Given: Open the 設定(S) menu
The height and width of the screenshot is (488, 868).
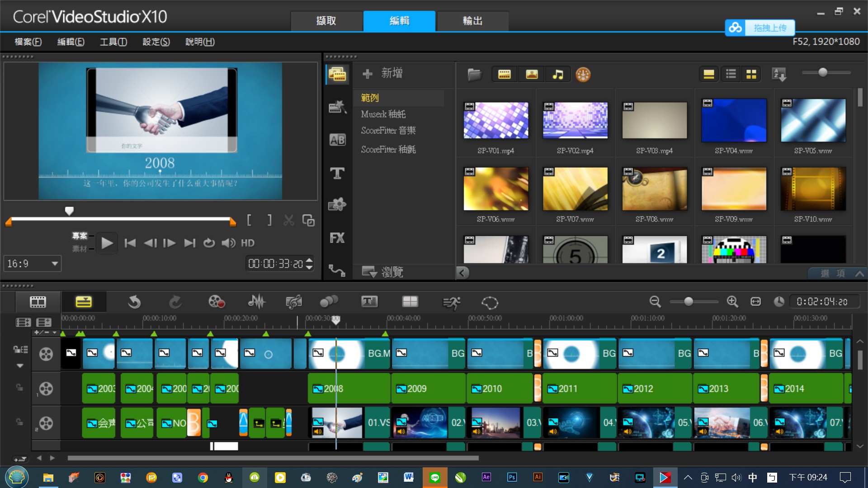Looking at the screenshot, I should (x=156, y=42).
